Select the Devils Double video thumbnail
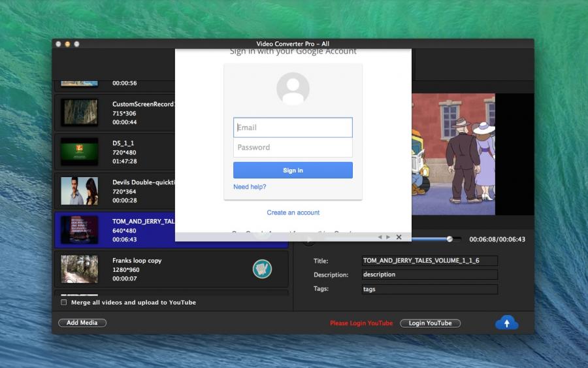588x368 pixels. pos(80,191)
